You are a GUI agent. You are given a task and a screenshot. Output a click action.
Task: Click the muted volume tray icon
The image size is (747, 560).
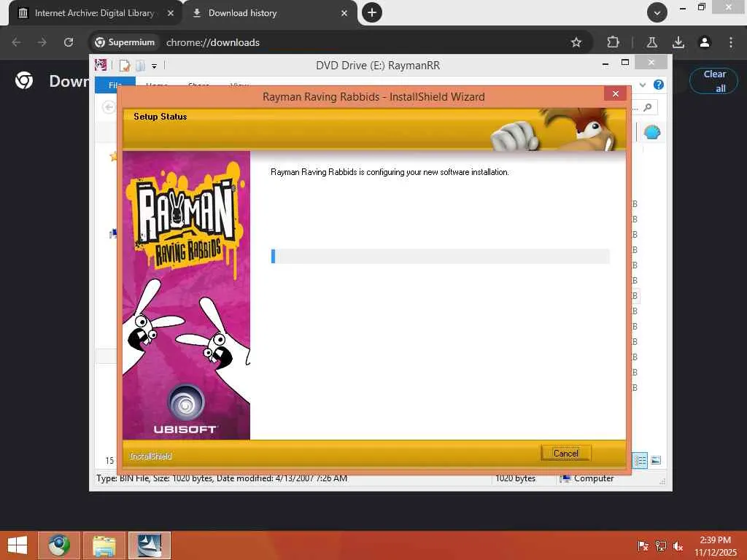(x=678, y=546)
